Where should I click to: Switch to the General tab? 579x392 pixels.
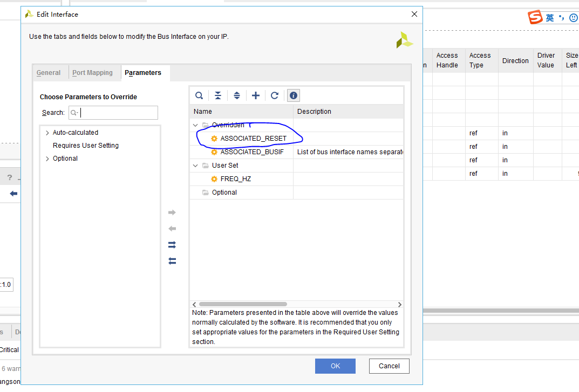pos(49,72)
